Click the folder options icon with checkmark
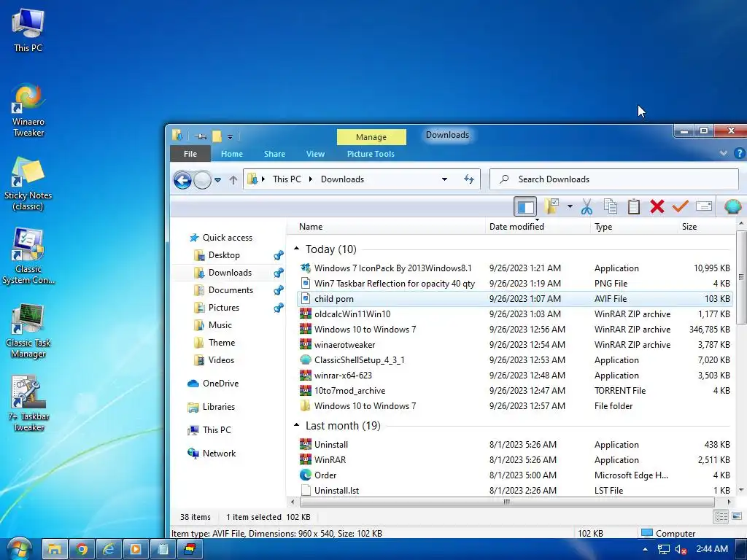The width and height of the screenshot is (747, 560). [x=551, y=206]
